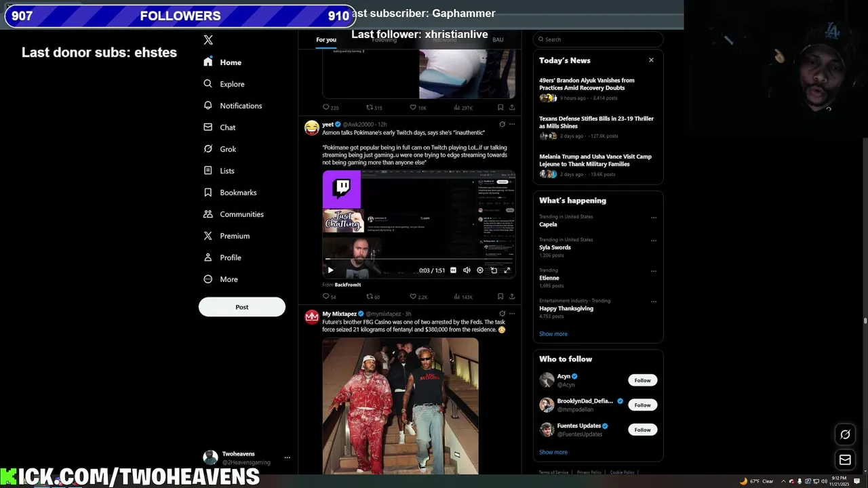Image resolution: width=868 pixels, height=488 pixels.
Task: Enter fullscreen on the yeet video
Action: point(507,270)
